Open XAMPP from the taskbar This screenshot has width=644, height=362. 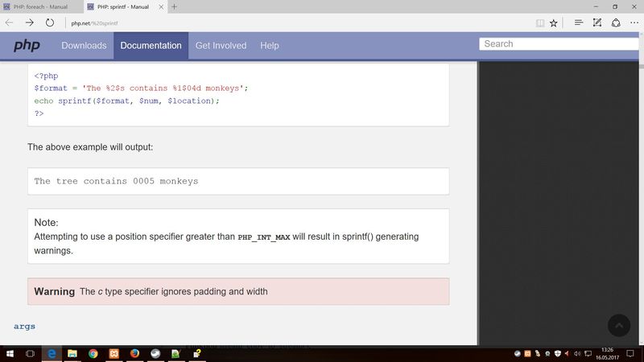114,353
